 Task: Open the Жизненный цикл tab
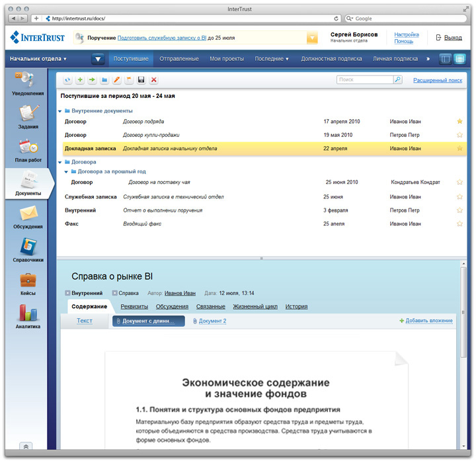pyautogui.click(x=255, y=307)
